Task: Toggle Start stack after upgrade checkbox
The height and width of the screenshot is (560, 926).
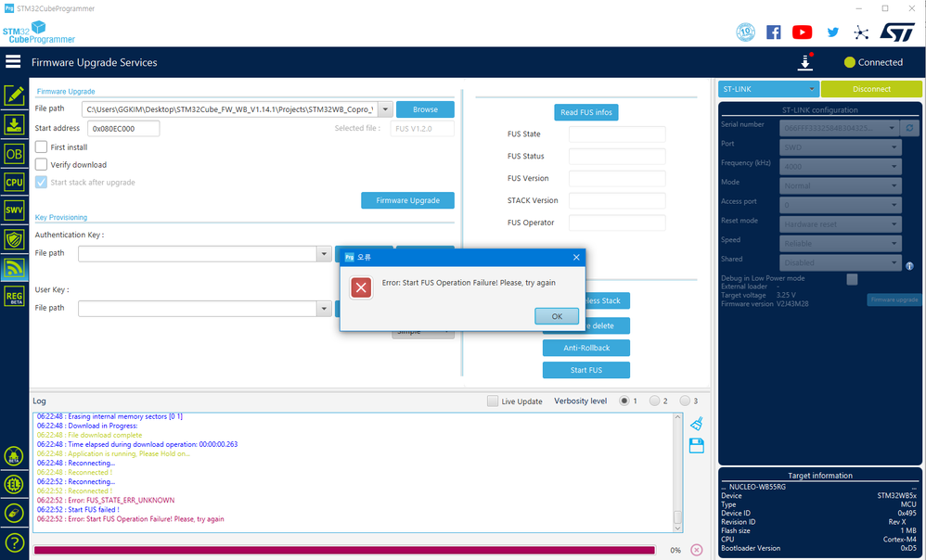Action: click(42, 183)
